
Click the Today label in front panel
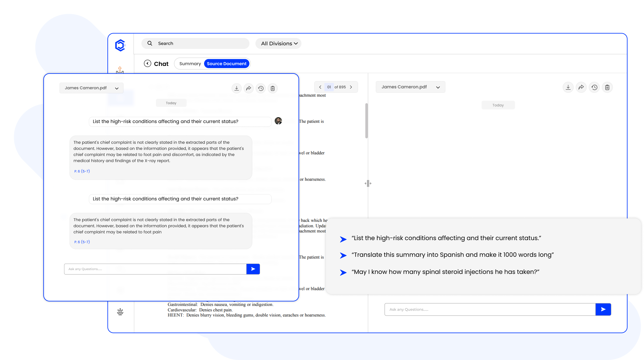(171, 103)
